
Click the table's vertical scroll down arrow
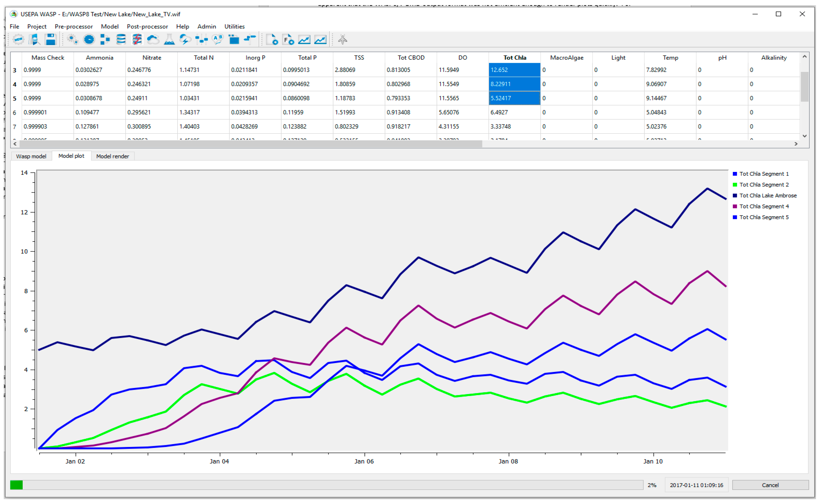pyautogui.click(x=804, y=136)
